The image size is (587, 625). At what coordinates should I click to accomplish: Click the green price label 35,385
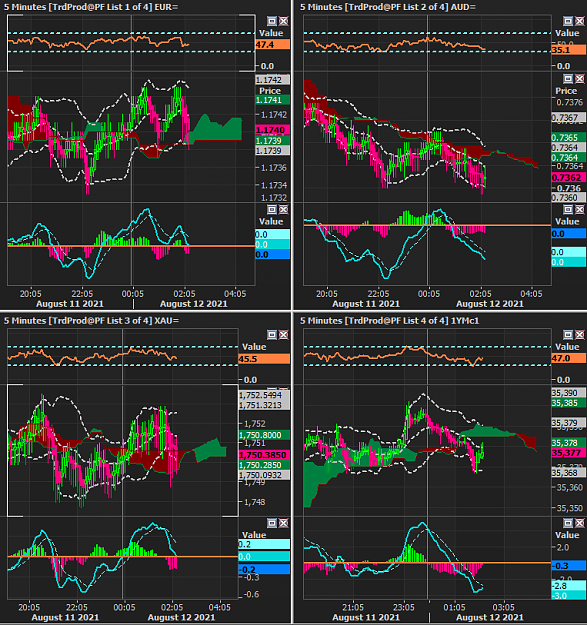tap(569, 403)
